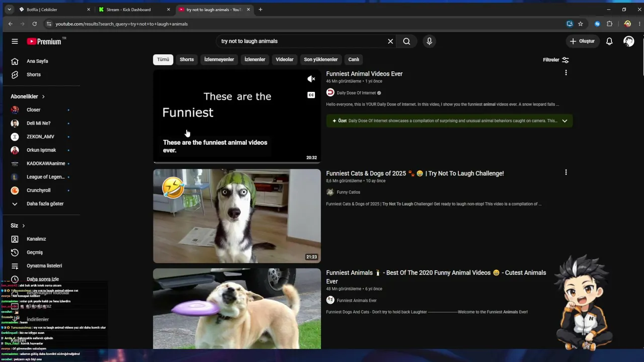
Task: Open Chrome extensions puzzle icon
Action: point(610,24)
